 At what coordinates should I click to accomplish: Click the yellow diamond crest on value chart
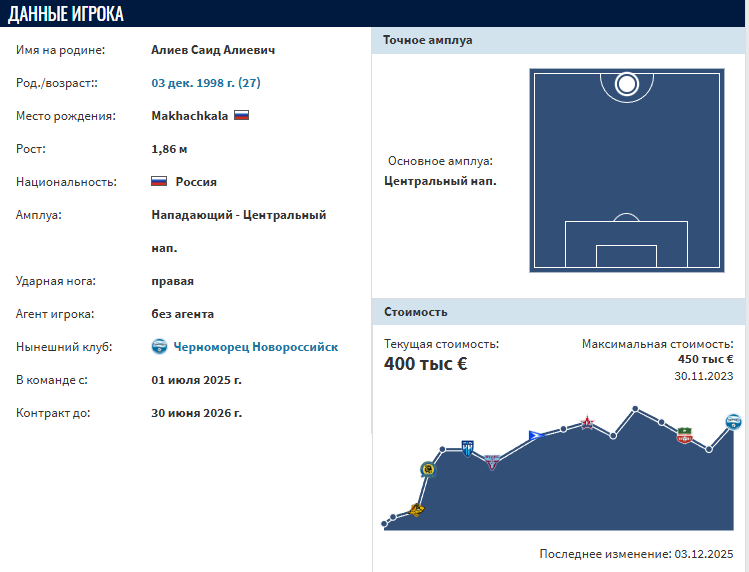[416, 510]
